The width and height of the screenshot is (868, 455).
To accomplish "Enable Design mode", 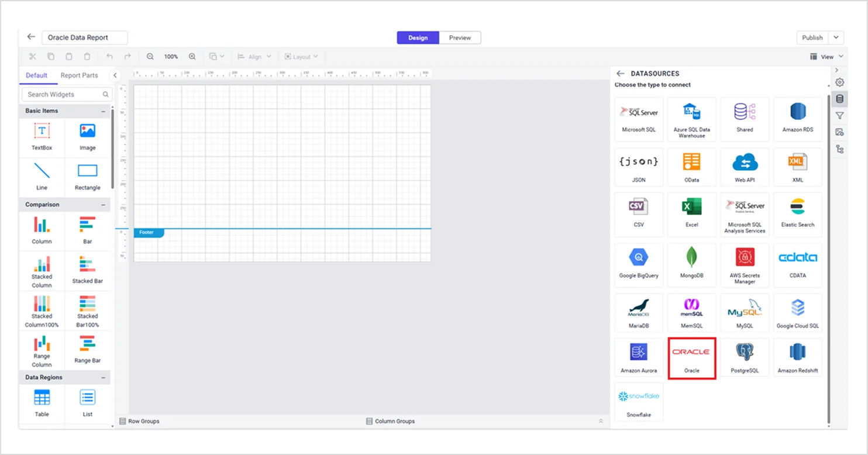I will 417,37.
